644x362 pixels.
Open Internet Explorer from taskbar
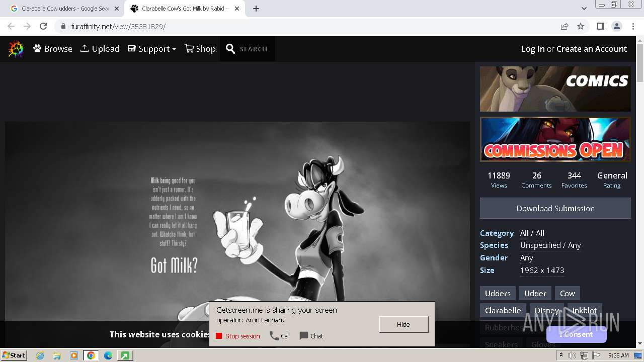coord(40,355)
